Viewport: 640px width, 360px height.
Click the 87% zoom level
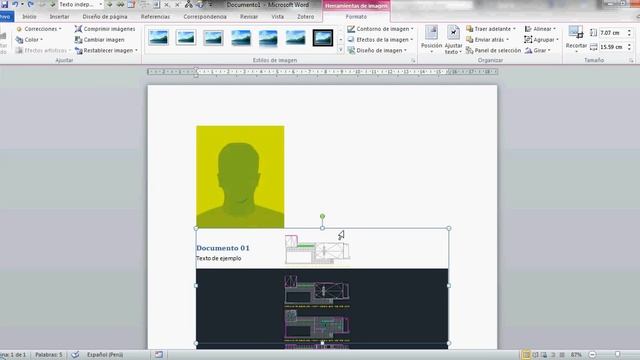pos(576,355)
